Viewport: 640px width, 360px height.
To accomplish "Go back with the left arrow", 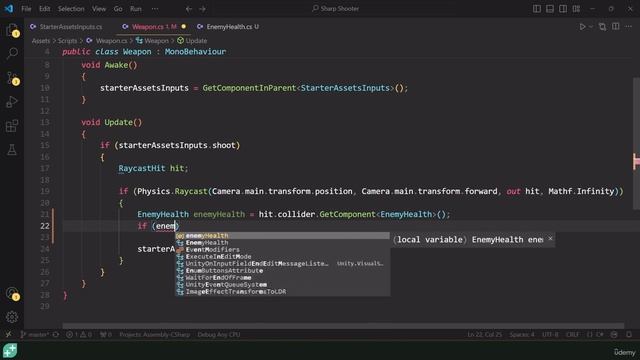I will click(x=189, y=9).
